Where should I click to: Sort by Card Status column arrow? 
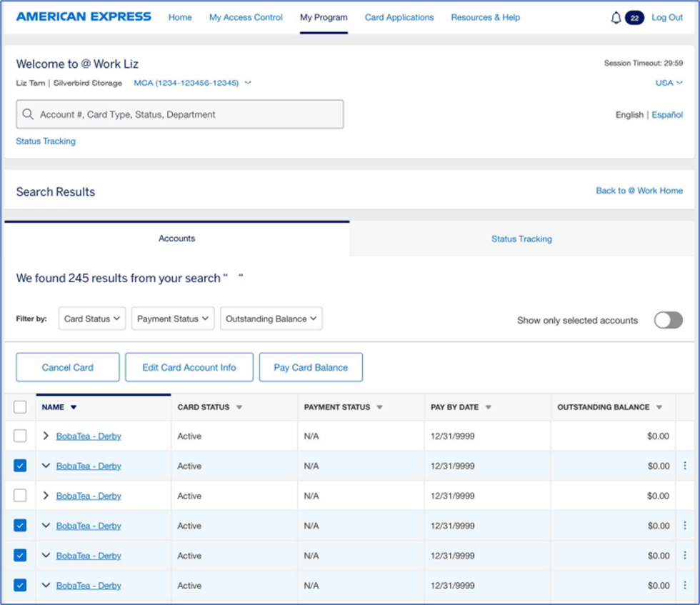click(x=239, y=408)
